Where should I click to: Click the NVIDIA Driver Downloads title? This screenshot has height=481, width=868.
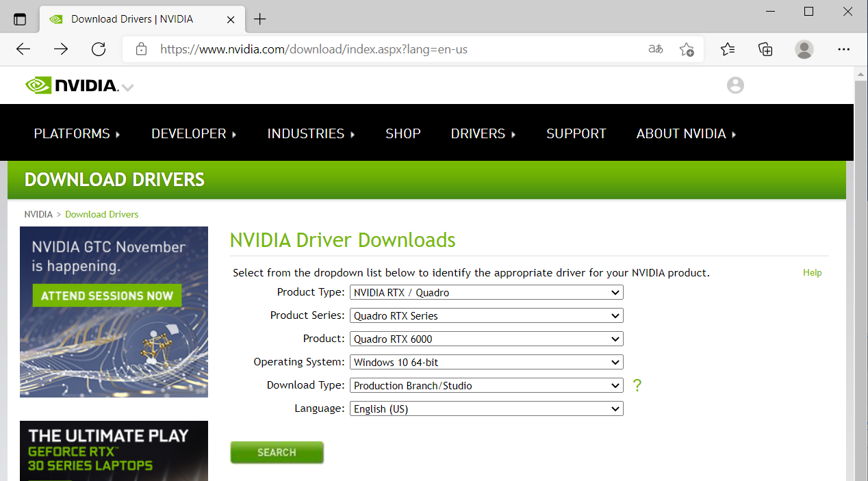point(342,240)
